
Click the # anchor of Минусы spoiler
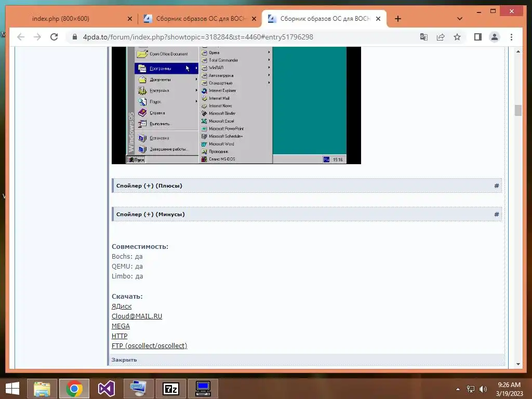click(496, 215)
